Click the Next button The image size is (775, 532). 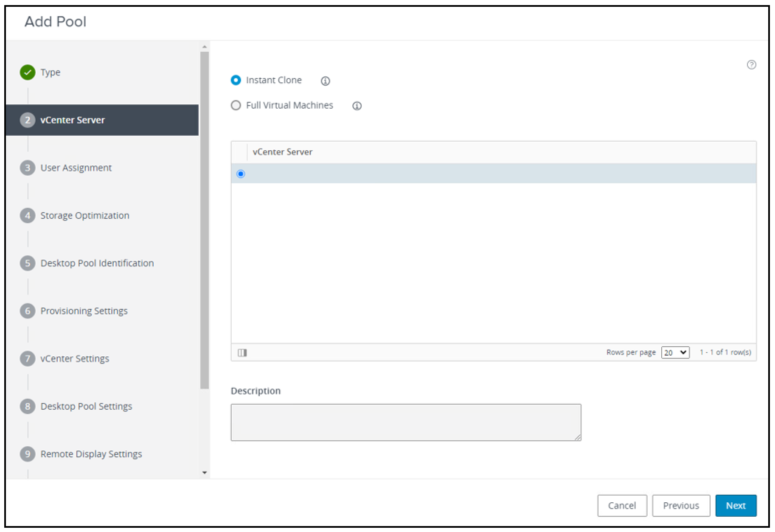pyautogui.click(x=736, y=505)
